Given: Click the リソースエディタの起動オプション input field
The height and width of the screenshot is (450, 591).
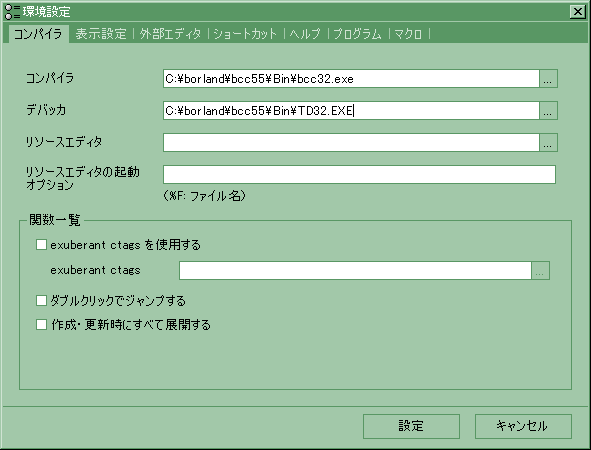Looking at the screenshot, I should pyautogui.click(x=359, y=174).
